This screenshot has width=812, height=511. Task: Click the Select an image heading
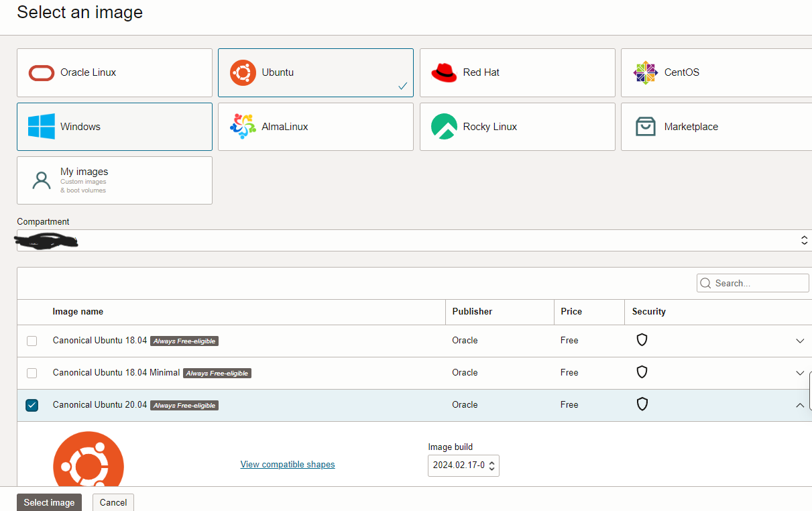[x=80, y=12]
